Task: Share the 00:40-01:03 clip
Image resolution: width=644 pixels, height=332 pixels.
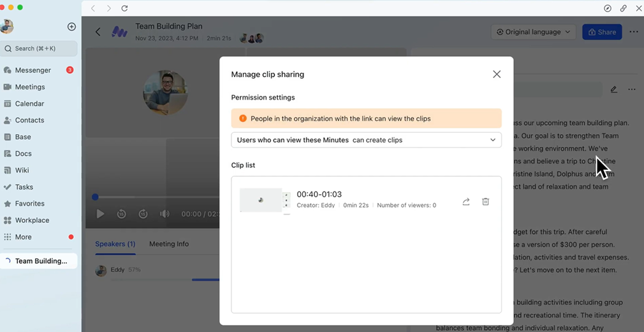Action: click(466, 202)
